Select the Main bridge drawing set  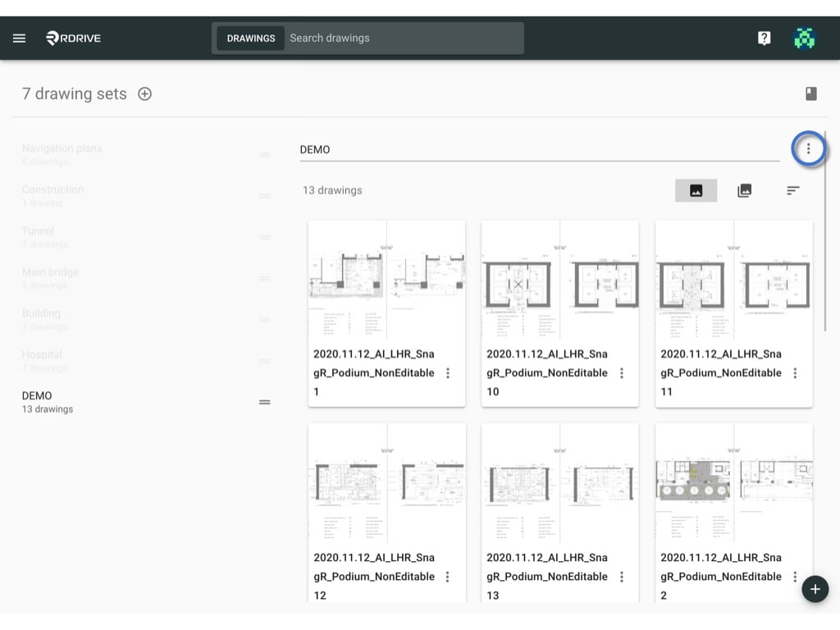click(x=144, y=278)
